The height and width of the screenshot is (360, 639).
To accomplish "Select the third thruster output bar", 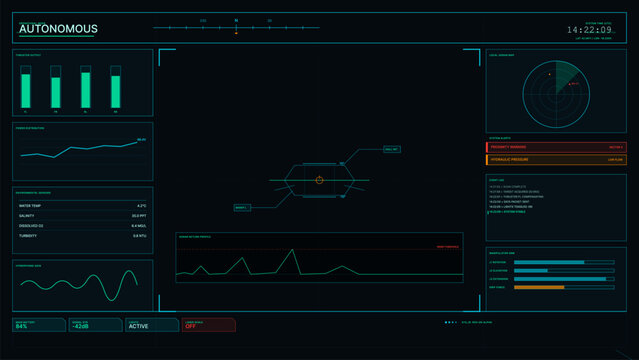I will coord(86,86).
